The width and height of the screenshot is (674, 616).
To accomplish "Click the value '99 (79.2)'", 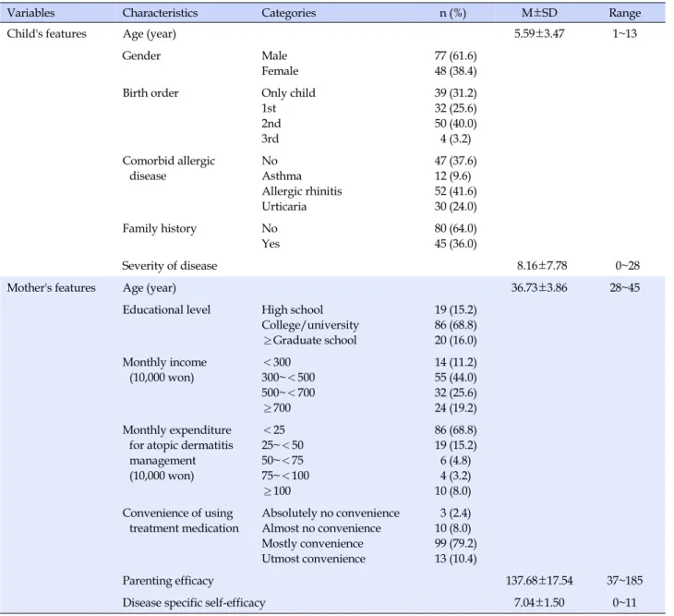I will 455,544.
